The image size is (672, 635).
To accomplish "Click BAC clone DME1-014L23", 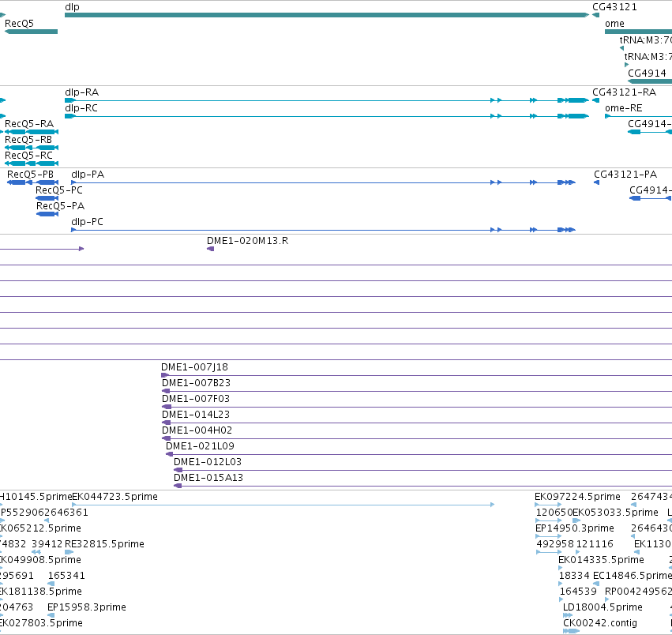I will (417, 423).
